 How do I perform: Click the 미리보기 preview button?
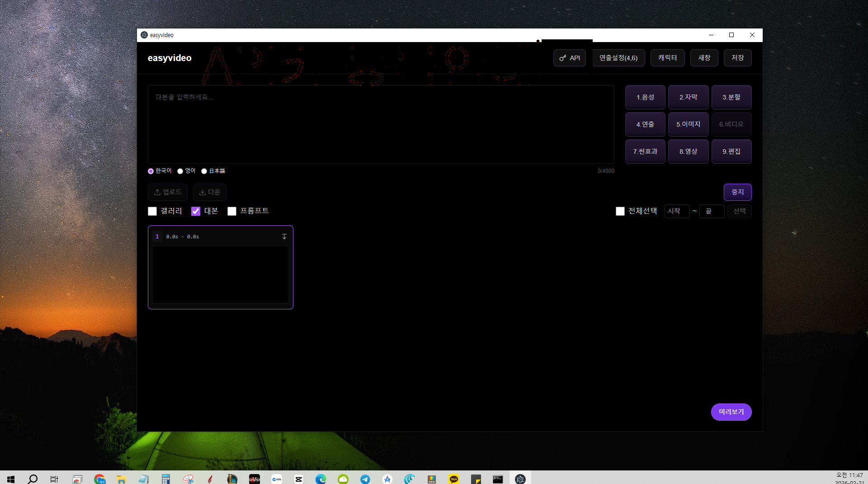[x=731, y=412]
